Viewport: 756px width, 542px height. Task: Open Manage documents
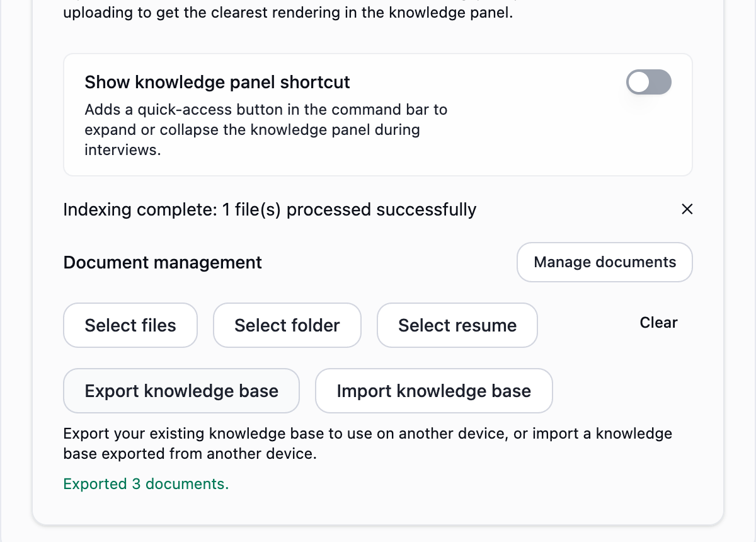click(605, 262)
